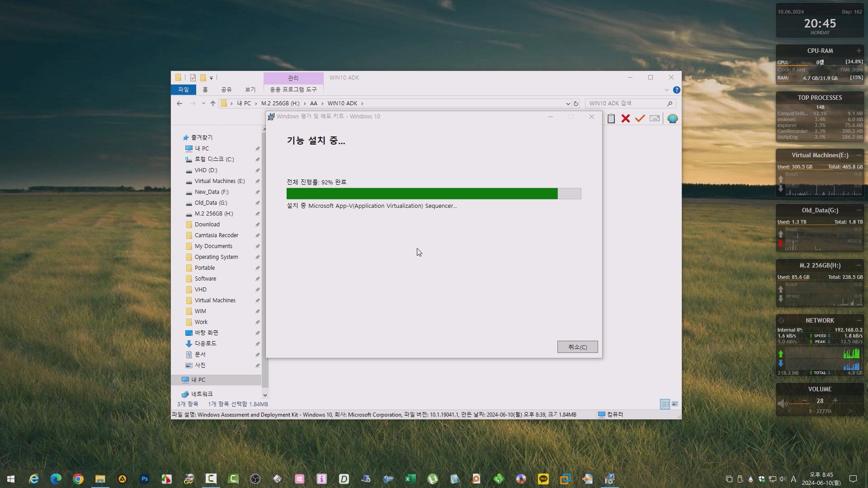The image size is (868, 488).
Task: Open the address bar history dropdown
Action: 568,103
